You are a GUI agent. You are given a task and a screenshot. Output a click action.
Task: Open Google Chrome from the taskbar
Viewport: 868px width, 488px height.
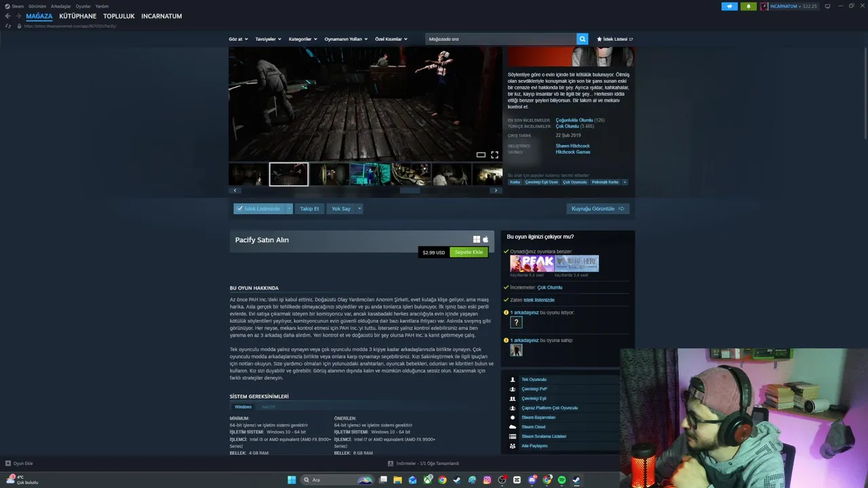point(442,480)
